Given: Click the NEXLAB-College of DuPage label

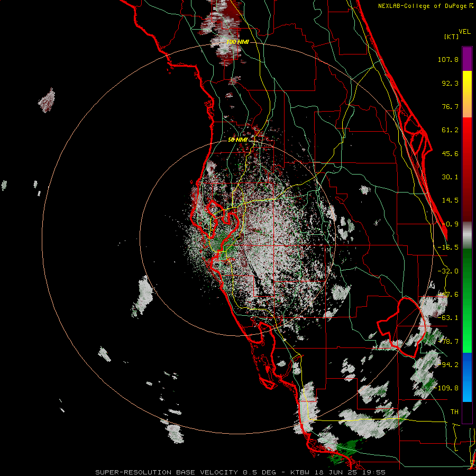Looking at the screenshot, I should (423, 6).
